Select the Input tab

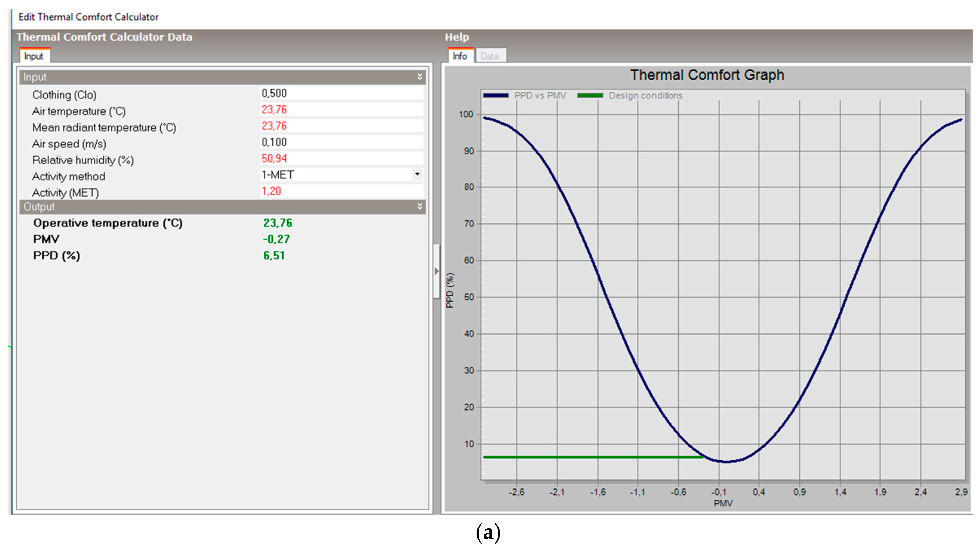[34, 56]
